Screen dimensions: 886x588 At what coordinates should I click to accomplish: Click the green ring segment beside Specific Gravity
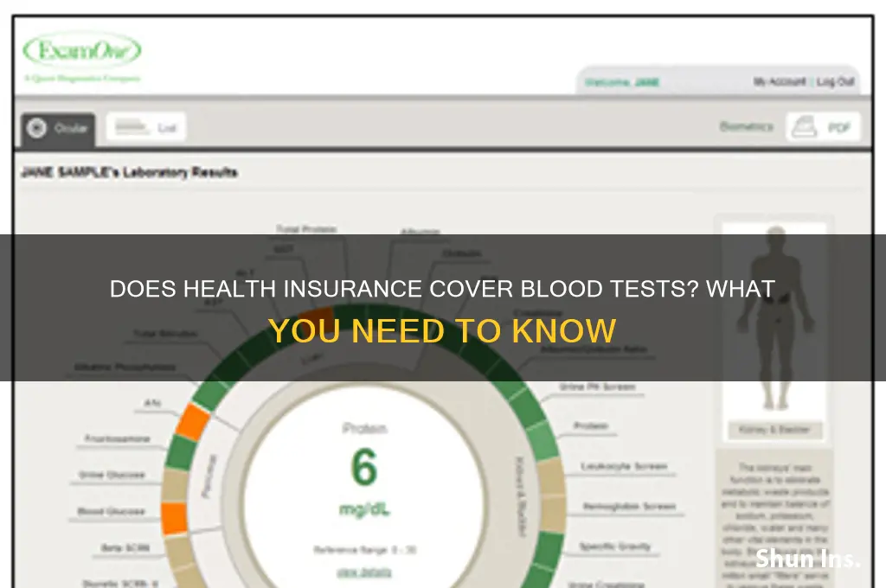(x=548, y=551)
